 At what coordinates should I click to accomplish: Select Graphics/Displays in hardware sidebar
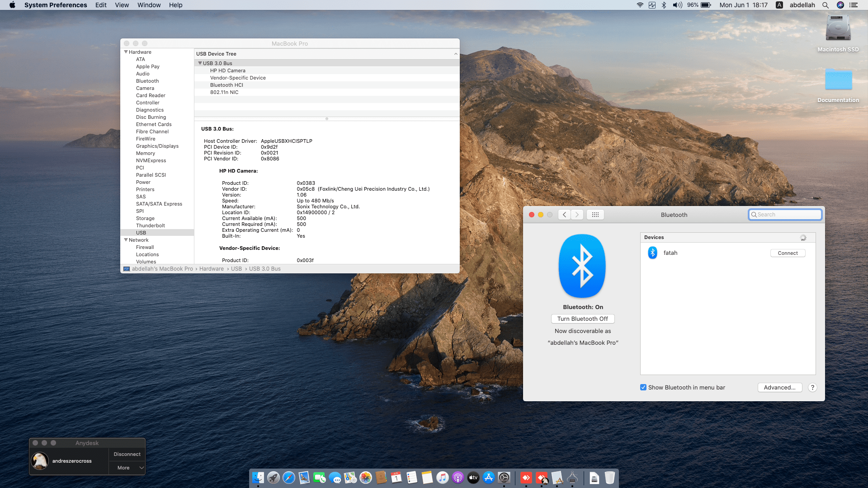coord(157,146)
